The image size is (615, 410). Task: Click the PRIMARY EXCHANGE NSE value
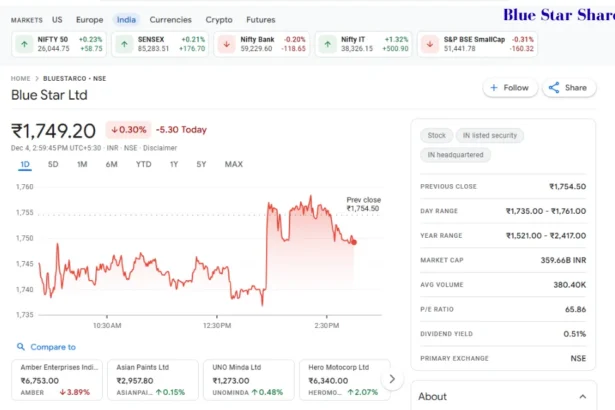[578, 358]
